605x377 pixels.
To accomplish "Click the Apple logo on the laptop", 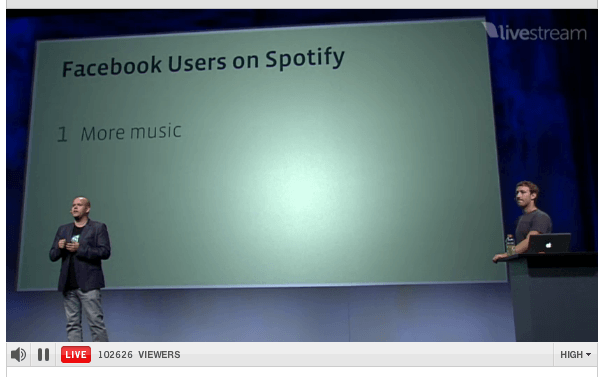I will [549, 245].
